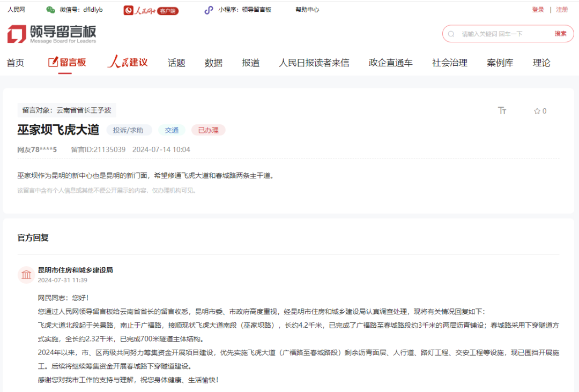Click the 交通 category tag
The width and height of the screenshot is (579, 392).
[x=172, y=130]
